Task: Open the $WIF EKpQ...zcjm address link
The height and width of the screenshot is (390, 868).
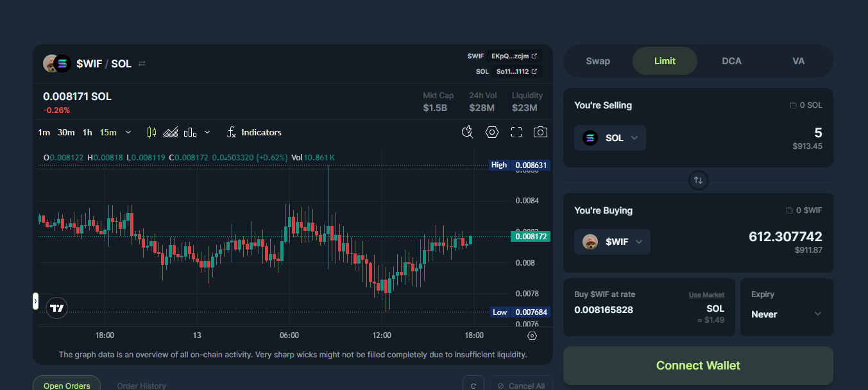Action: (x=514, y=56)
